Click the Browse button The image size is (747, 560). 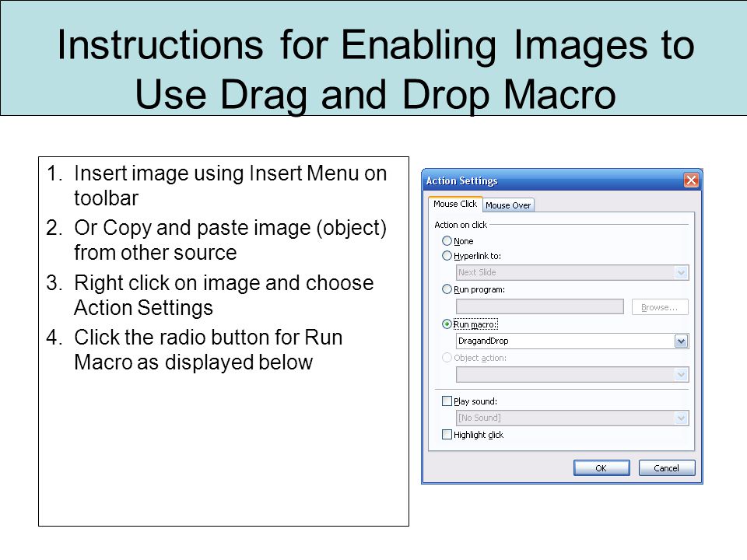660,307
